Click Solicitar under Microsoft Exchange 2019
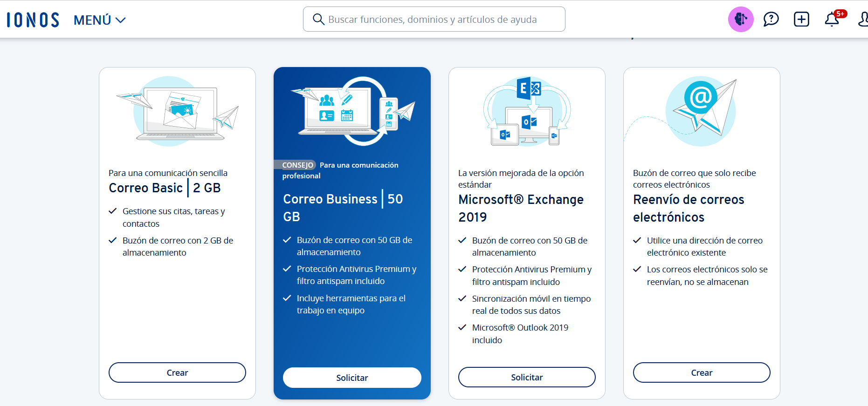 [527, 377]
